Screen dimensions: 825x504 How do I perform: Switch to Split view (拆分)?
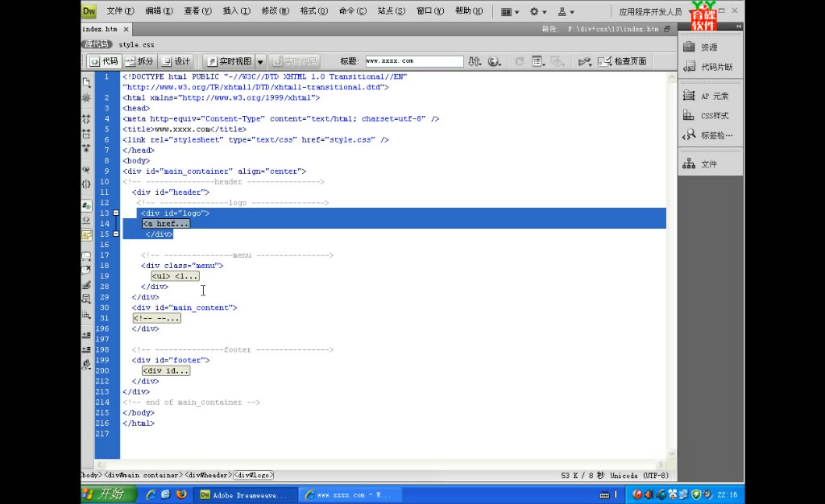click(x=139, y=61)
